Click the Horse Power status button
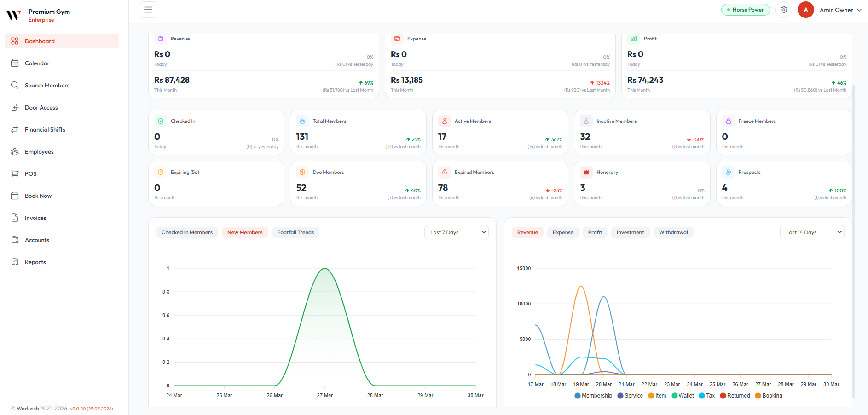 coord(745,10)
